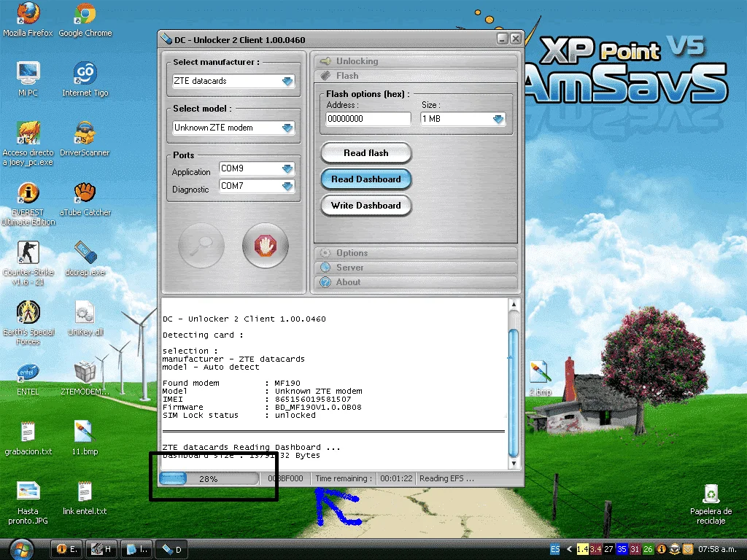Click taskbar button labeled H
This screenshot has width=747, height=560.
[x=101, y=550]
